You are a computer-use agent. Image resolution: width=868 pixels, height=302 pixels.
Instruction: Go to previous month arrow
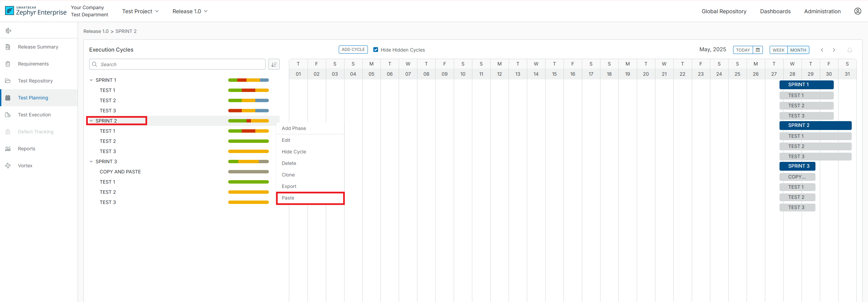[x=822, y=50]
